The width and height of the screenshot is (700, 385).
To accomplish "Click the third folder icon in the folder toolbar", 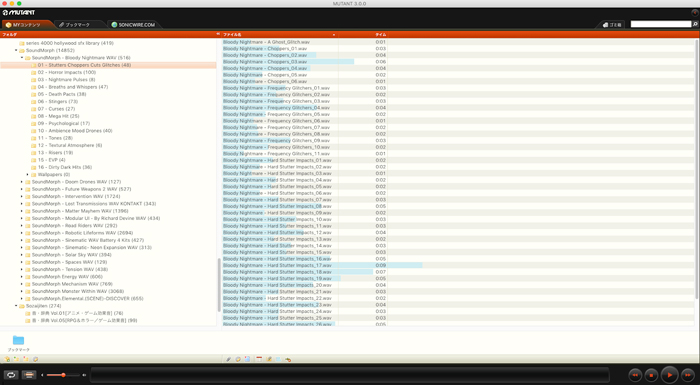I will 26,359.
